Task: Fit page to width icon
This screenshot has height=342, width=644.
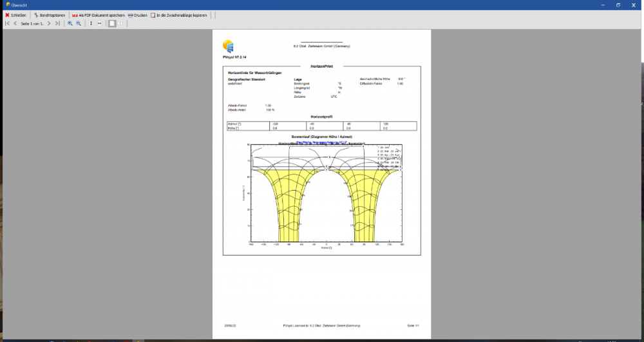Action: 99,23
